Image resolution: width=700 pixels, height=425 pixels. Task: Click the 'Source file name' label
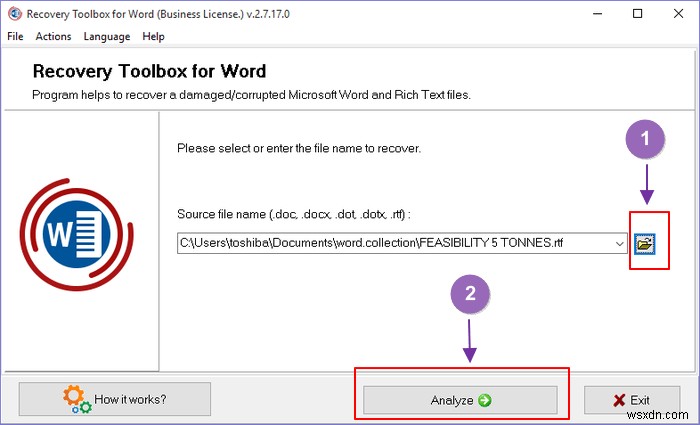(294, 214)
